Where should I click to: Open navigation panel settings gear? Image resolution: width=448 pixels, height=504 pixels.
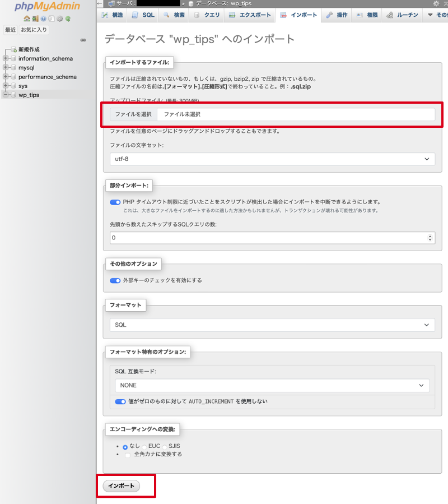click(60, 19)
